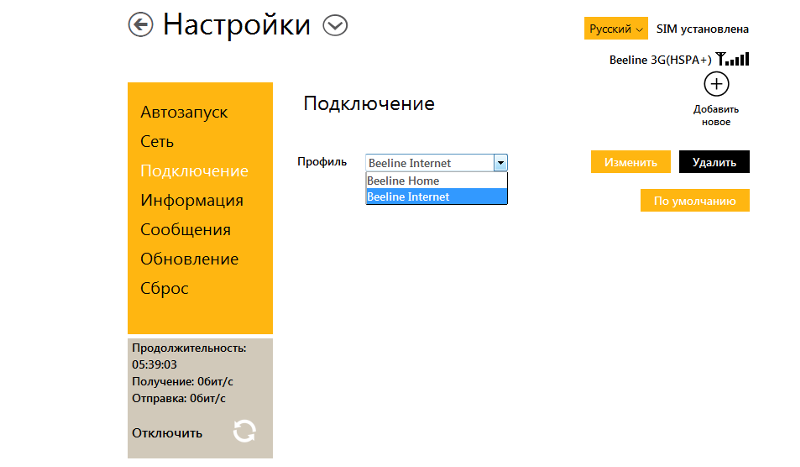
Task: Click the signal strength bars icon
Action: (733, 59)
